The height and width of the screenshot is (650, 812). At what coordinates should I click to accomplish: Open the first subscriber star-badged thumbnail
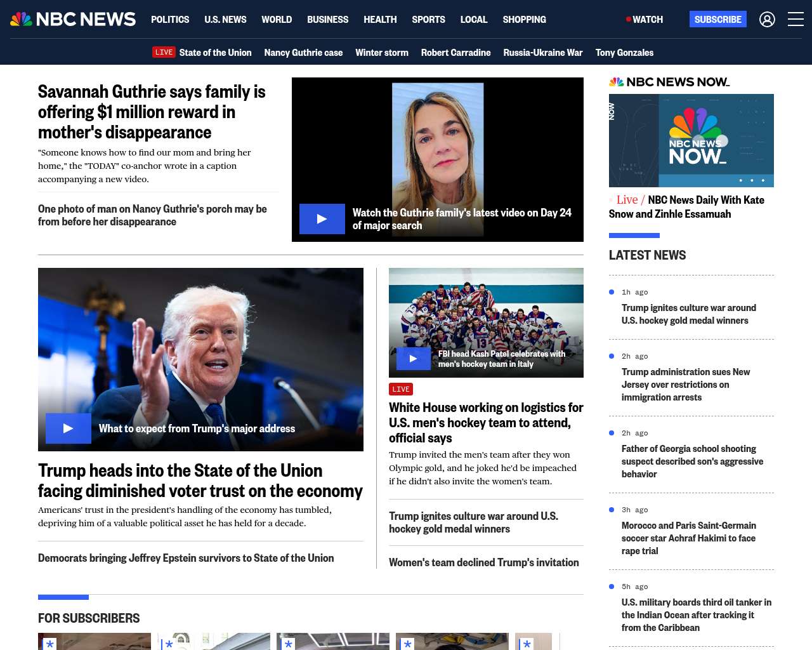(x=95, y=641)
